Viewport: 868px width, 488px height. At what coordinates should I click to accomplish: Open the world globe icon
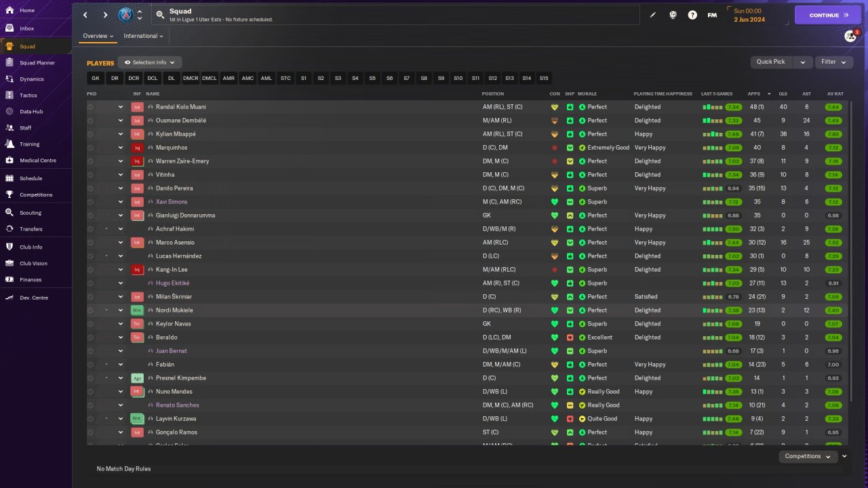point(673,15)
